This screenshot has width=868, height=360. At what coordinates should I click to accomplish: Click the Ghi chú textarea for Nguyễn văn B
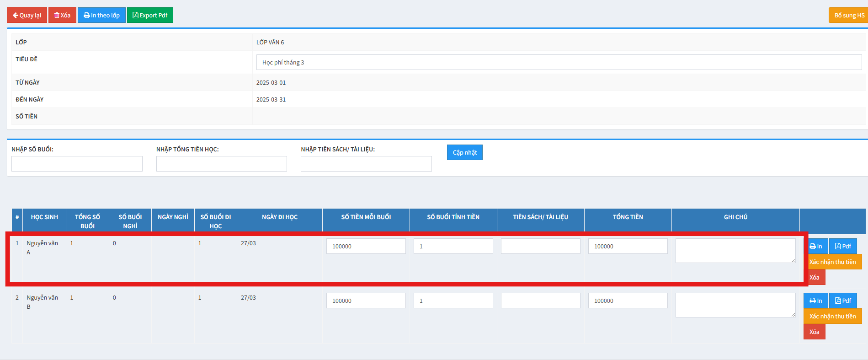pyautogui.click(x=735, y=305)
